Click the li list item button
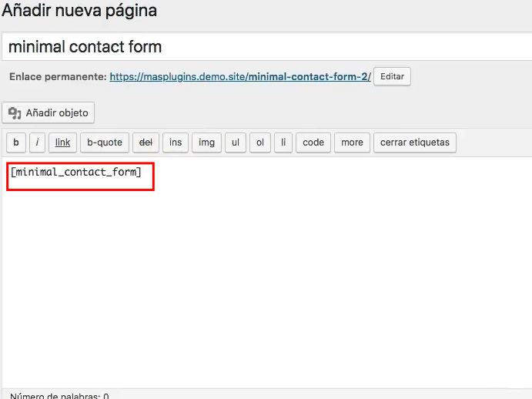This screenshot has width=532, height=399. (283, 142)
